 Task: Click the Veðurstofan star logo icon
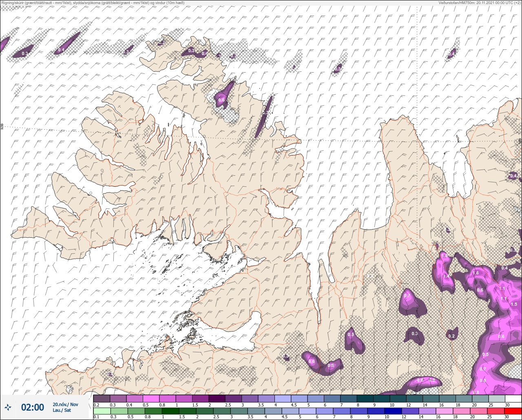[8, 407]
